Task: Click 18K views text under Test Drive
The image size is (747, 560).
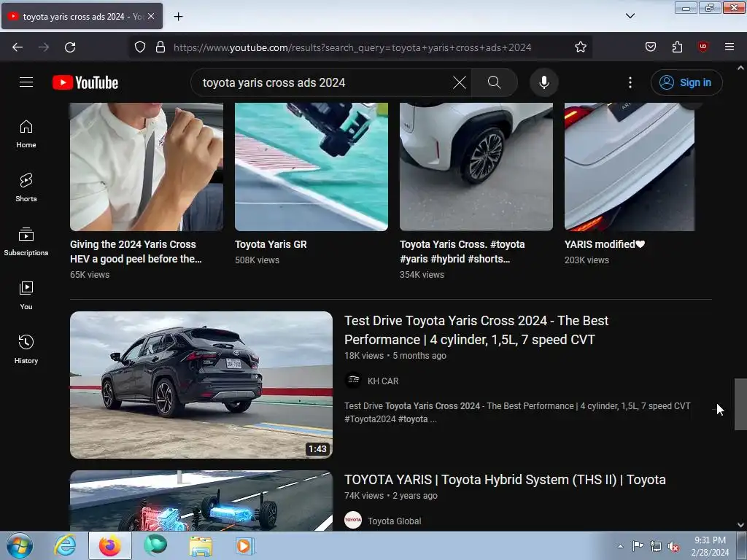Action: coord(364,356)
